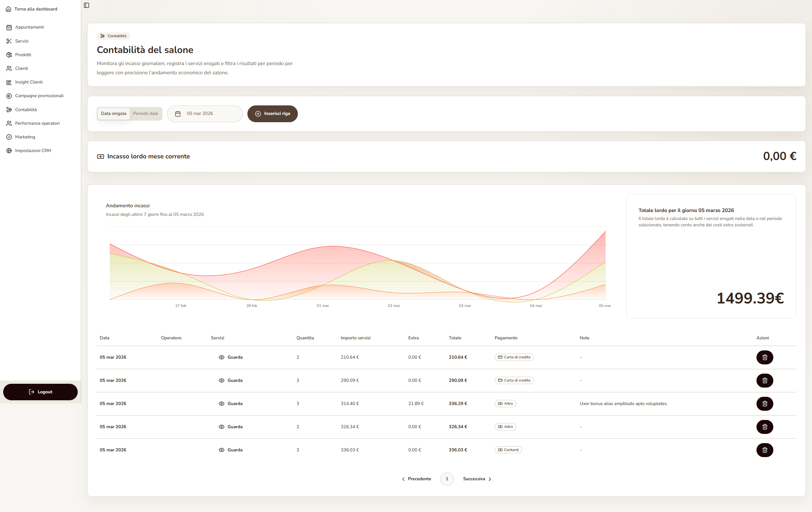Click the home icon beside Torna alla dashboard
This screenshot has height=512, width=812.
point(9,9)
